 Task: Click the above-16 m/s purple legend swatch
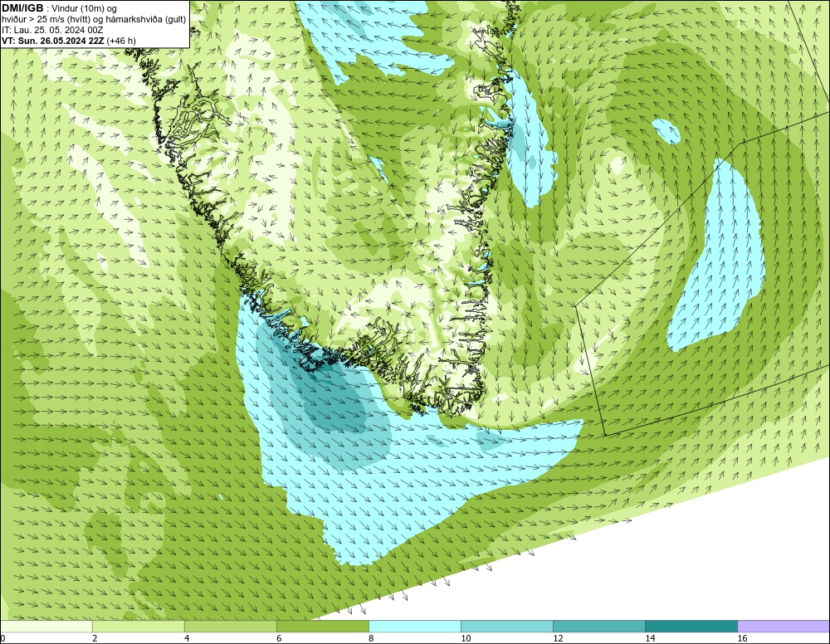(x=784, y=627)
